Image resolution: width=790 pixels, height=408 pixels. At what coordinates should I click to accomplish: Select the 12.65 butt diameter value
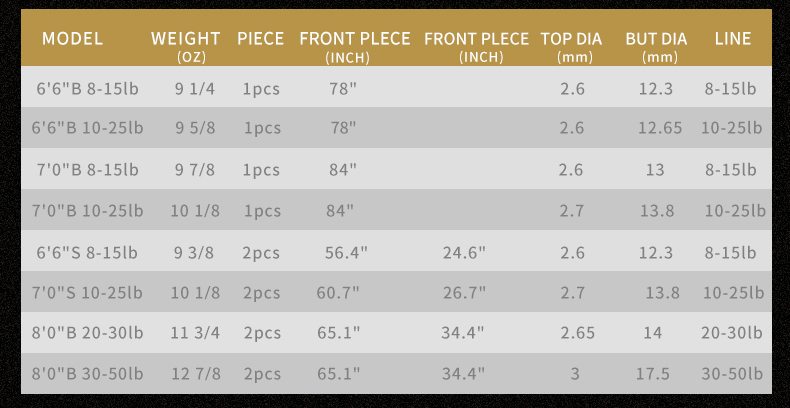[x=660, y=128]
